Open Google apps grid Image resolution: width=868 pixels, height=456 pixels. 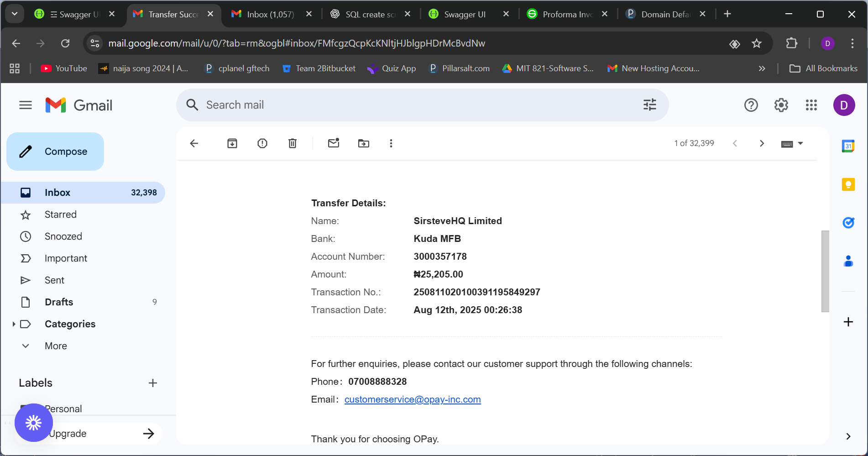811,105
